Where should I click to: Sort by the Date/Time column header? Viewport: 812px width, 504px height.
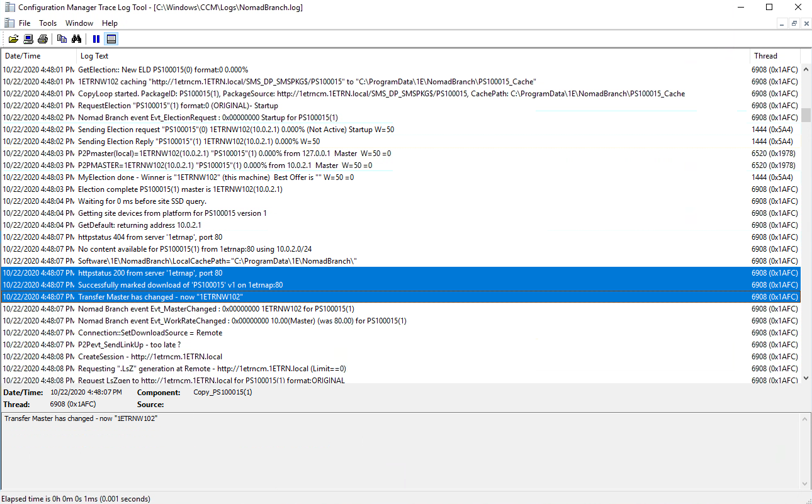point(38,56)
